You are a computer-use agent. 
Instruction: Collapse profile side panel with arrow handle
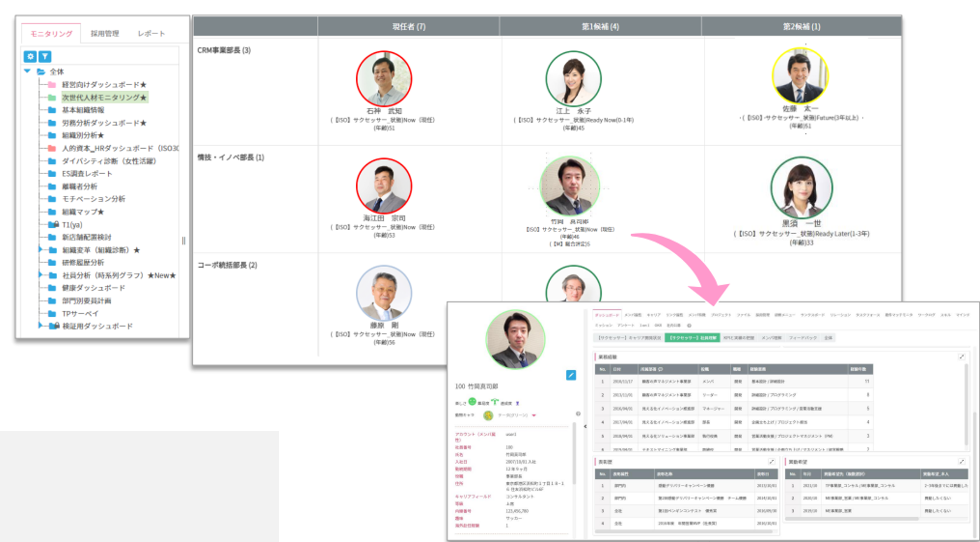point(585,426)
